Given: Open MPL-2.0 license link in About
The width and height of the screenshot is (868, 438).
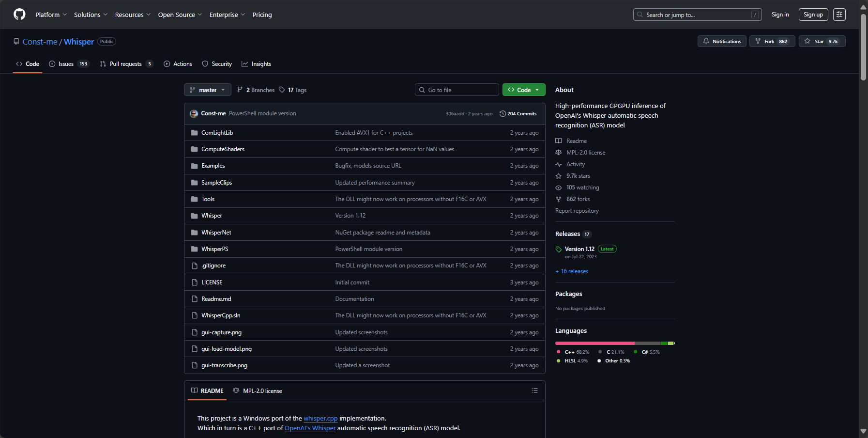Looking at the screenshot, I should coord(580,153).
